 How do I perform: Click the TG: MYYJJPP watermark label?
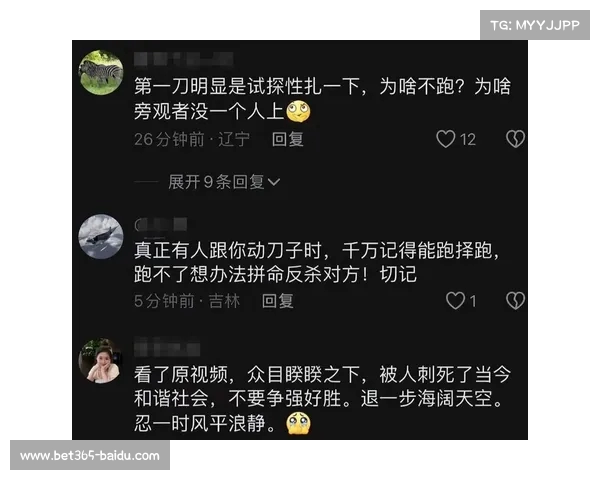[x=535, y=25]
